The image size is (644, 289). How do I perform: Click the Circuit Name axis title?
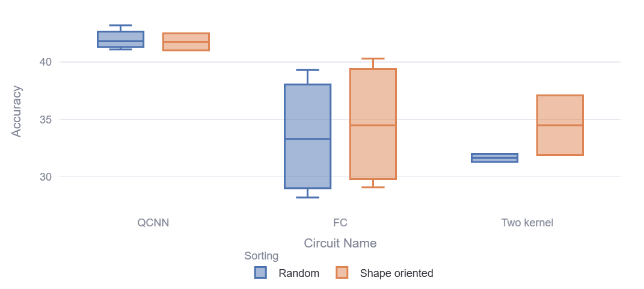pyautogui.click(x=340, y=243)
